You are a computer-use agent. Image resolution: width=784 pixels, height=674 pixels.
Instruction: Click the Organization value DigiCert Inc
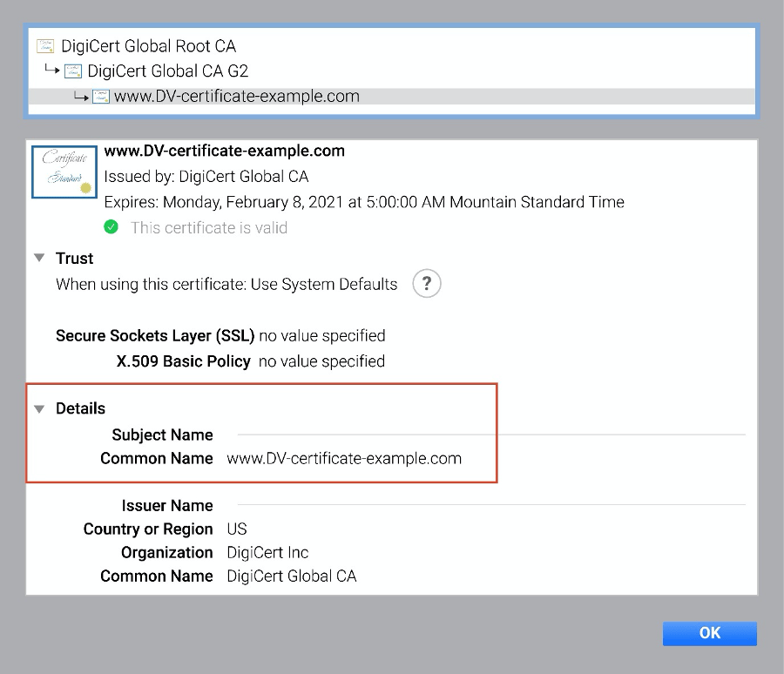[267, 552]
